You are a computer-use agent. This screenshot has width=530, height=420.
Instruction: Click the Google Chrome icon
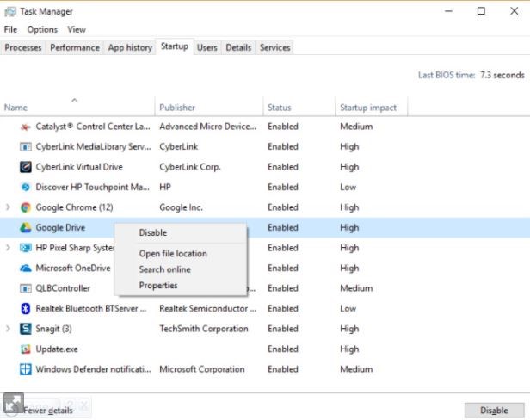(x=25, y=207)
